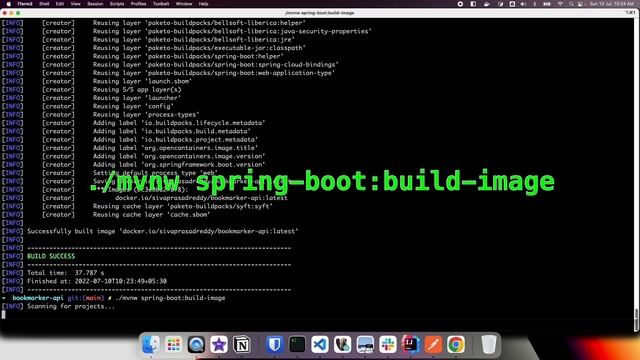Viewport: 640px width, 360px height.
Task: Open Control Center in menu bar
Action: click(x=580, y=4)
